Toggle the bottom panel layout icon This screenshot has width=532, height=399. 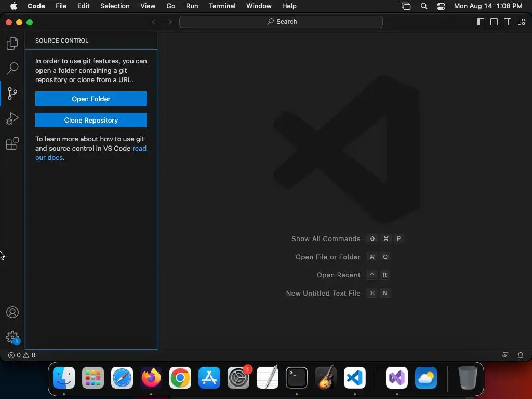click(494, 22)
